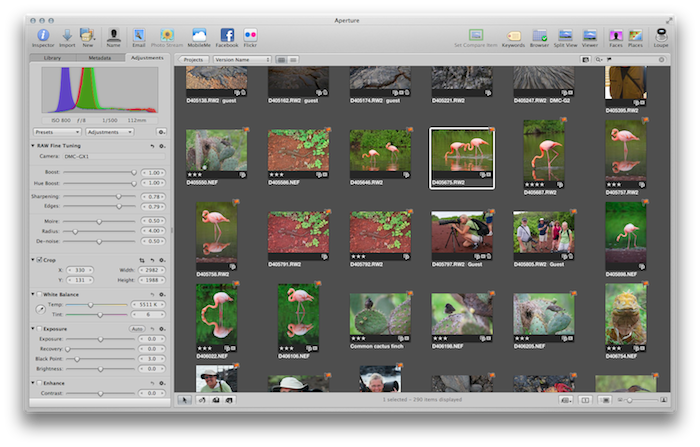The image size is (700, 447).
Task: Collapse the White Balance section
Action: pos(33,294)
